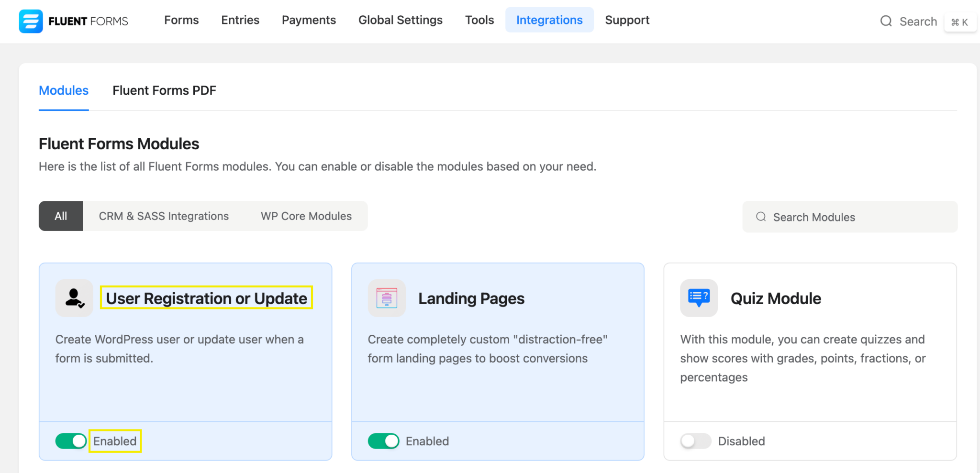Switch to the Fluent Forms PDF tab
The height and width of the screenshot is (473, 980).
pos(164,90)
